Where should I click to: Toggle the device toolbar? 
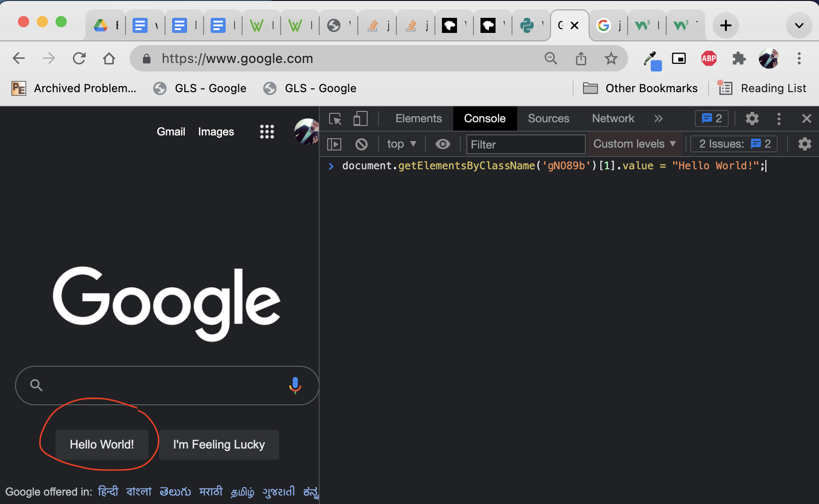(x=360, y=118)
